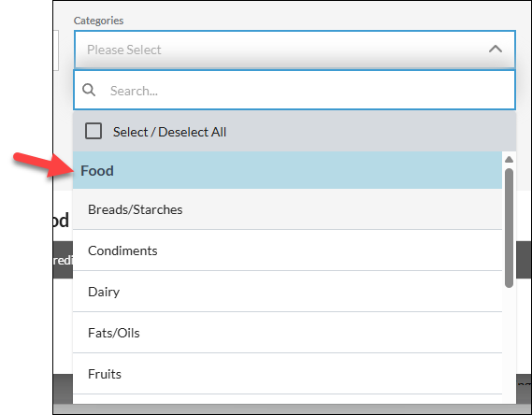Viewport: 532px width, 415px height.
Task: Click the Please Select placeholder text
Action: (x=124, y=50)
